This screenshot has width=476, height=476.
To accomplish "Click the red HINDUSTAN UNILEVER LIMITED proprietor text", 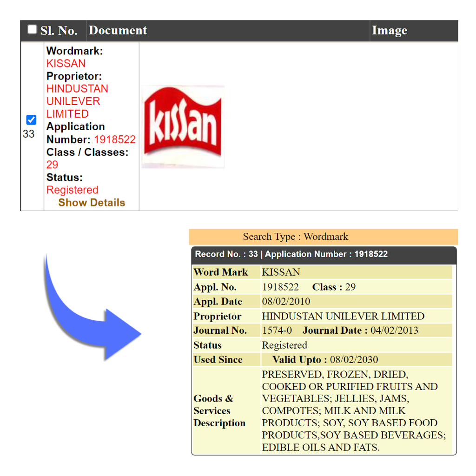I will coord(77,101).
